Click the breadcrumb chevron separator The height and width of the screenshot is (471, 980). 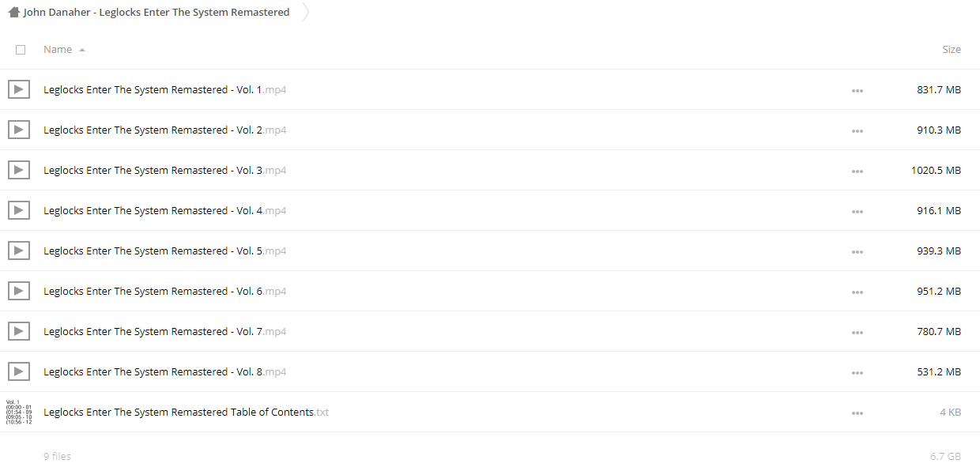[306, 12]
